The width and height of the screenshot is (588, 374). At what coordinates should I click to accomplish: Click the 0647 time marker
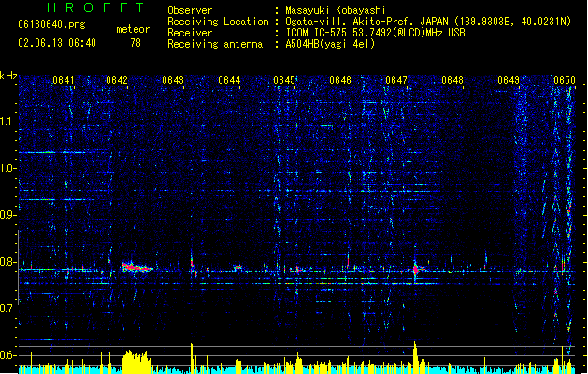[396, 80]
